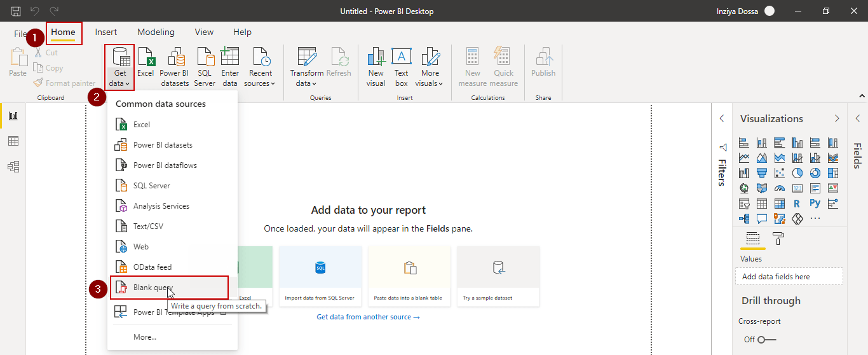The height and width of the screenshot is (355, 868).
Task: Click 'Import data from SQL Server' card
Action: pyautogui.click(x=320, y=277)
